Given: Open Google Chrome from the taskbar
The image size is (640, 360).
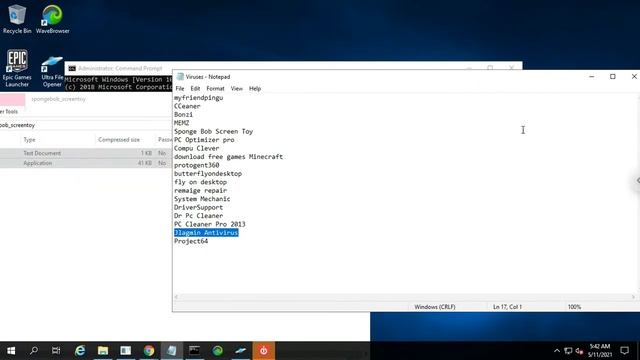Looking at the screenshot, I should (149, 351).
